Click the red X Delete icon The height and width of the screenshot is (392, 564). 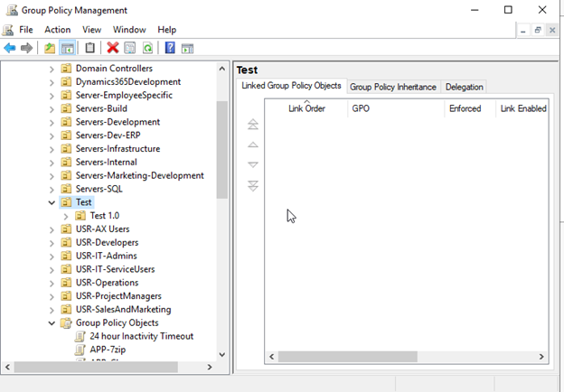(113, 48)
